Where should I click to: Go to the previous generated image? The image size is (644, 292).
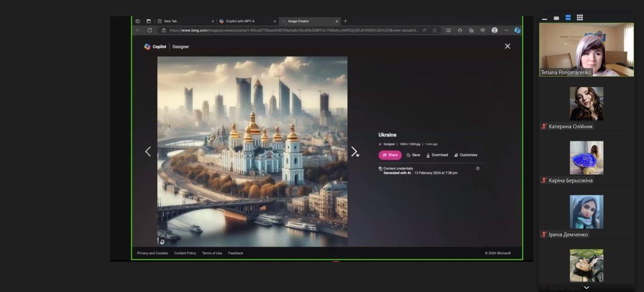pyautogui.click(x=148, y=152)
